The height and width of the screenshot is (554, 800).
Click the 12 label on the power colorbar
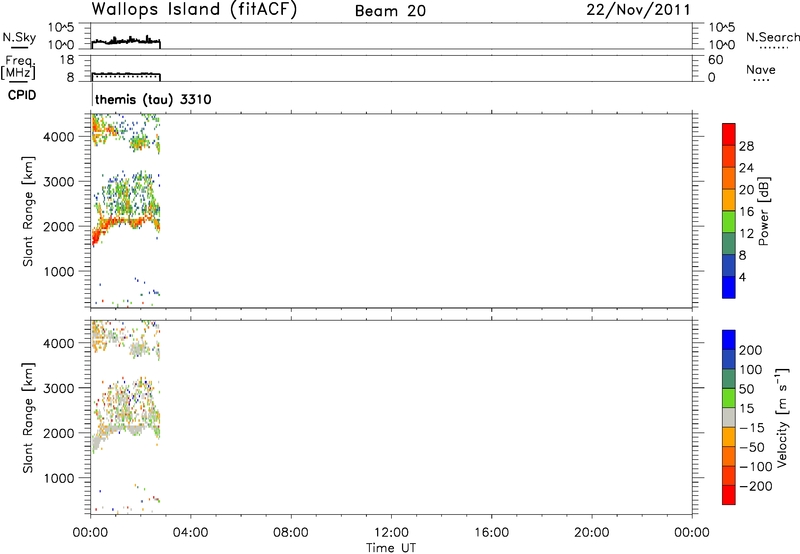click(x=746, y=234)
